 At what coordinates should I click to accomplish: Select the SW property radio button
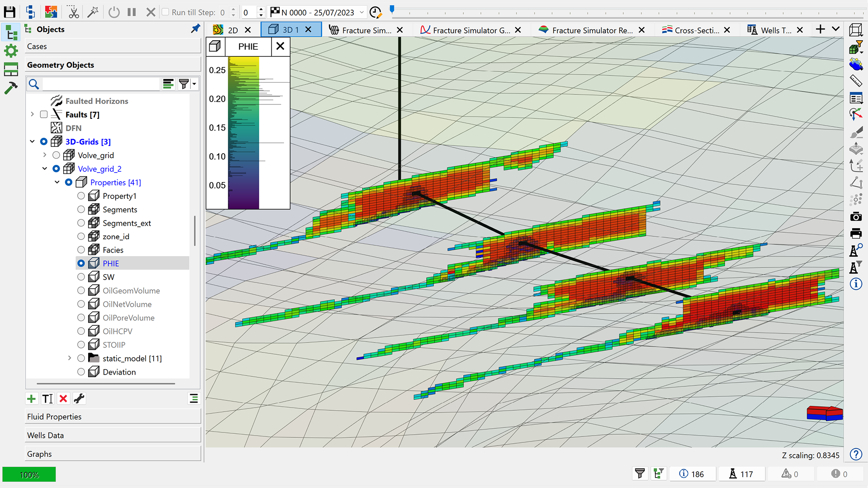point(81,277)
